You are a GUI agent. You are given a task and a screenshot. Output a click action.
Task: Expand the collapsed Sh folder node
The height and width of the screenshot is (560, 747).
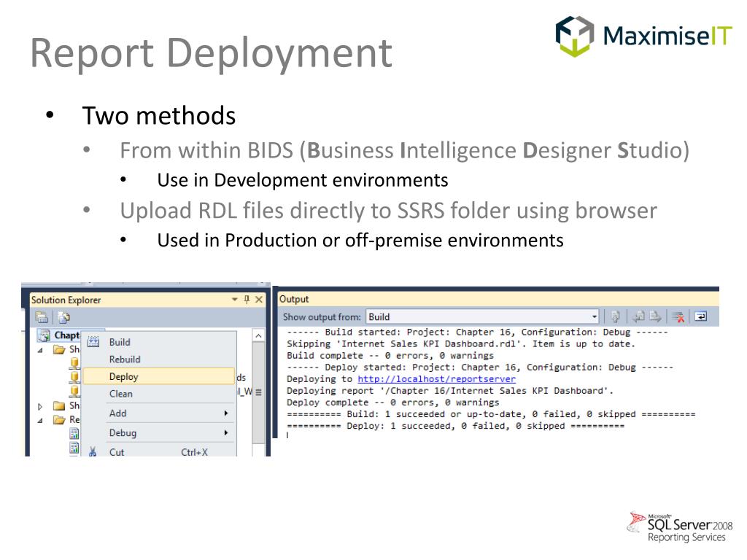pyautogui.click(x=41, y=406)
